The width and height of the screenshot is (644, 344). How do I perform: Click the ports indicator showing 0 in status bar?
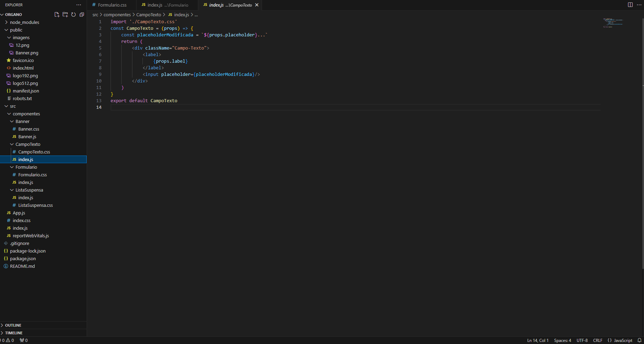pyautogui.click(x=24, y=341)
